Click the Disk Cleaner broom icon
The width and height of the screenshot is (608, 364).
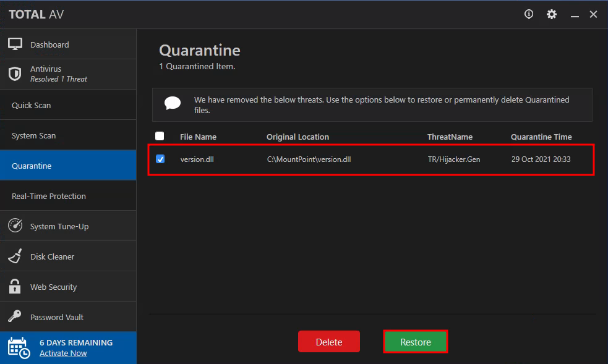pyautogui.click(x=15, y=256)
